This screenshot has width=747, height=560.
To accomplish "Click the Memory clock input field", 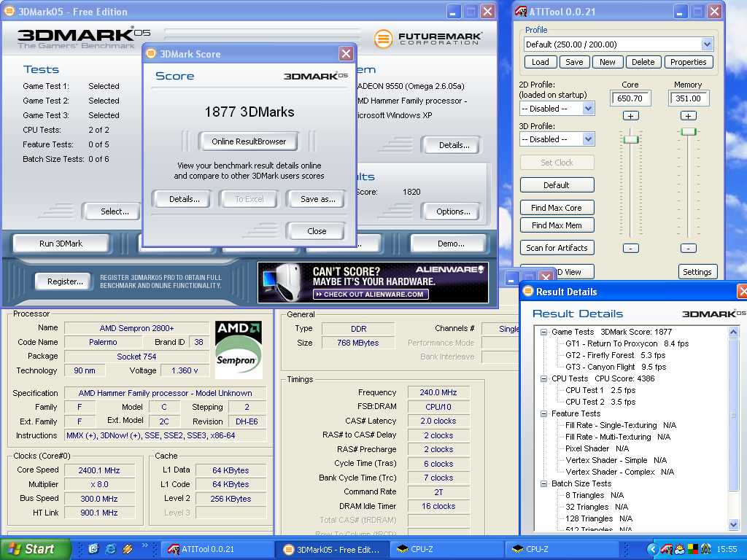I will click(689, 98).
